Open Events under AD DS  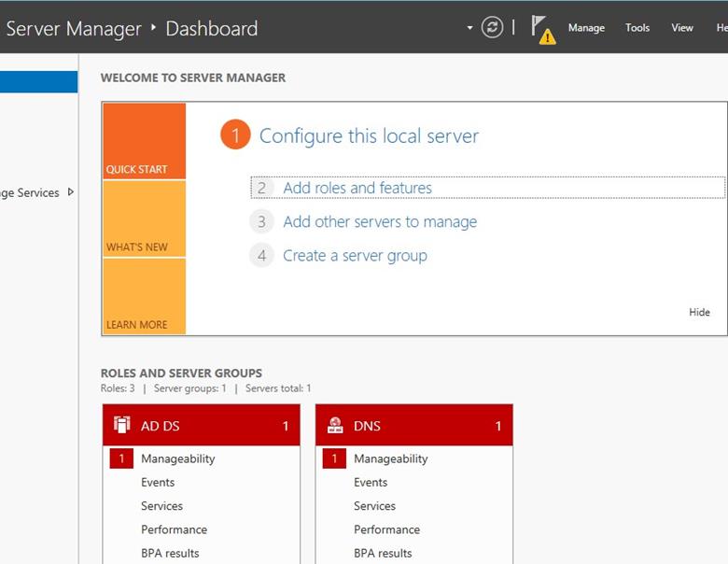[x=158, y=482]
